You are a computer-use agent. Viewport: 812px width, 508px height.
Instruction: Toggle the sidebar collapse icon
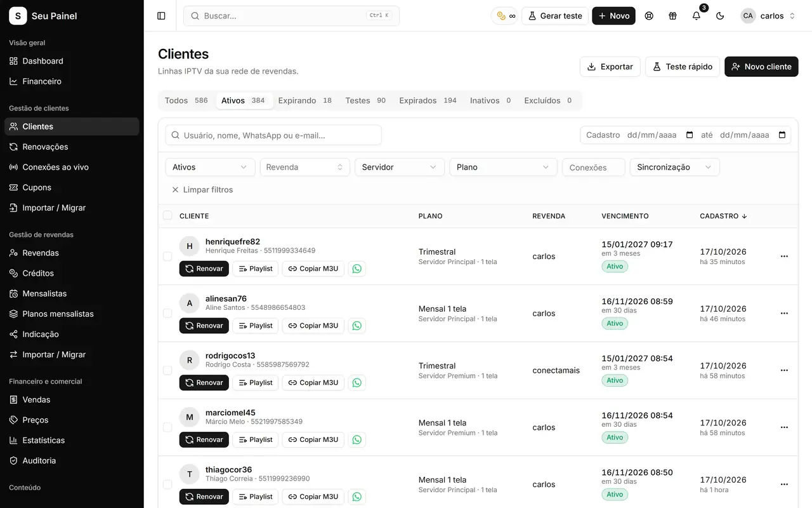[161, 16]
